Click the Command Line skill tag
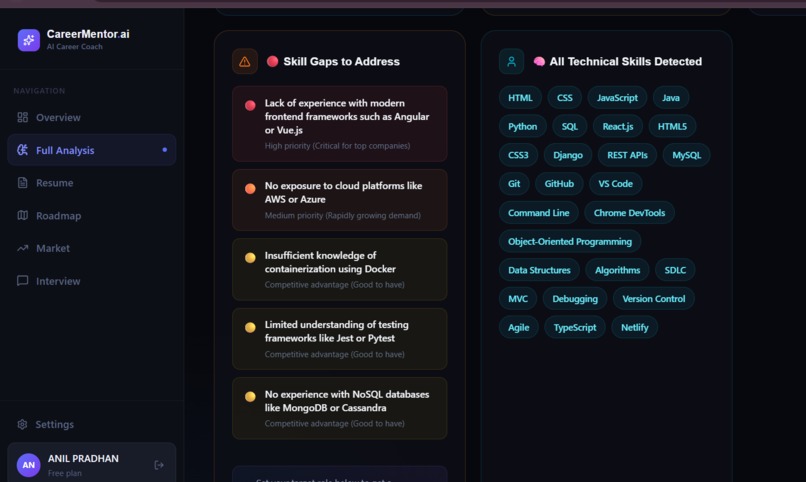Screen dimensions: 806x482 pyautogui.click(x=539, y=213)
